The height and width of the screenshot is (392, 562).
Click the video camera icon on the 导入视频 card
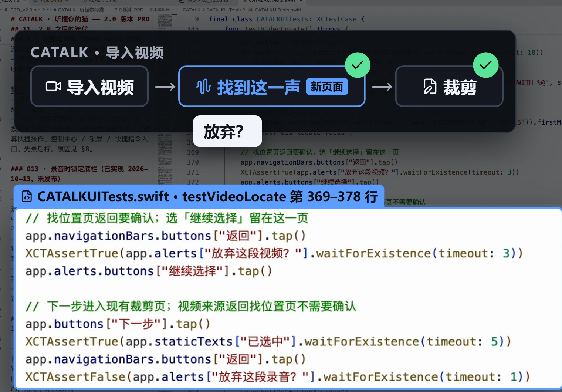pyautogui.click(x=53, y=87)
